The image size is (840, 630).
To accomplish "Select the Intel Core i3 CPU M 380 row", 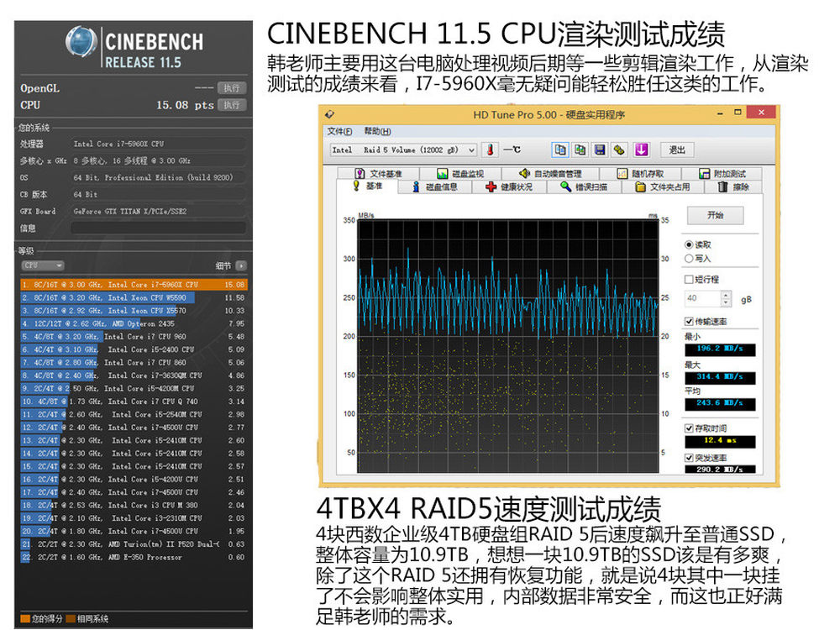I will pos(134,505).
